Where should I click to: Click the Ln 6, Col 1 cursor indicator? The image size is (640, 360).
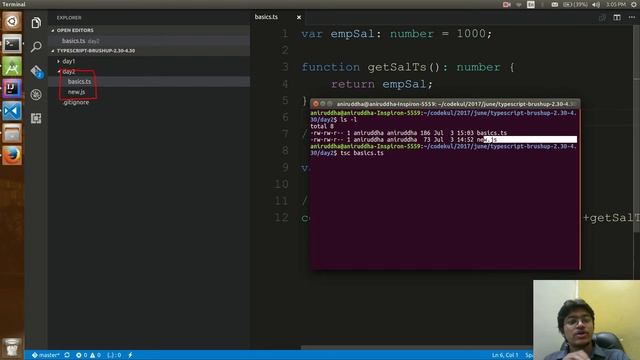click(505, 355)
